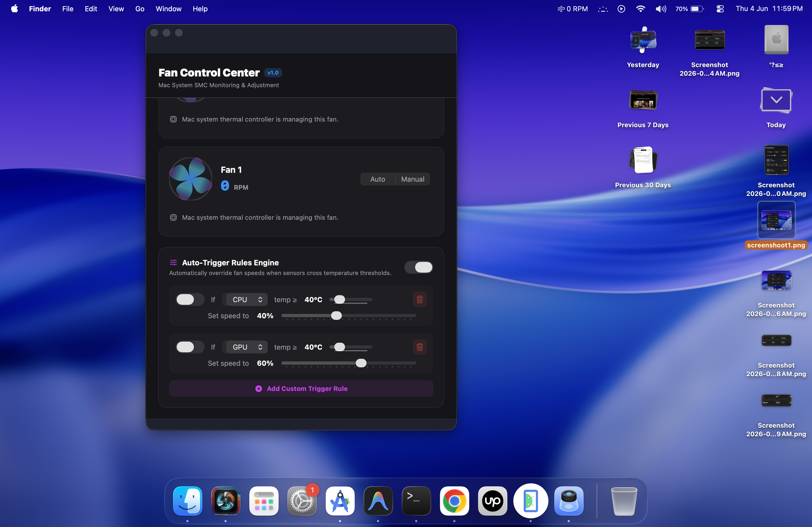Toggle the GPU rule enable switch

(190, 347)
